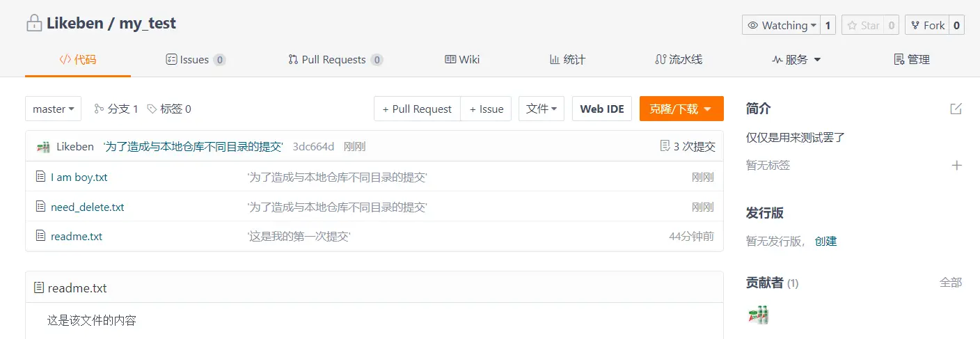Click the 贡献者 heading
Screen dimensions: 980x339
765,283
